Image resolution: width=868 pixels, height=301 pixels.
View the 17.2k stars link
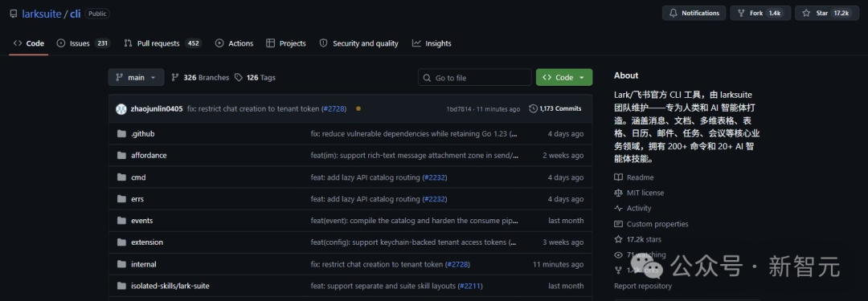click(x=644, y=239)
